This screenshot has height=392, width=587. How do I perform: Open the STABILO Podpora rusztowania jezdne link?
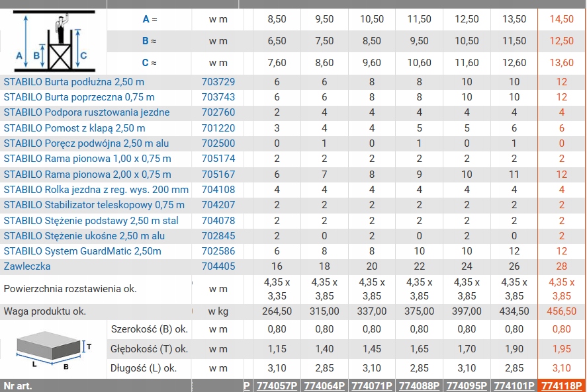click(x=87, y=112)
